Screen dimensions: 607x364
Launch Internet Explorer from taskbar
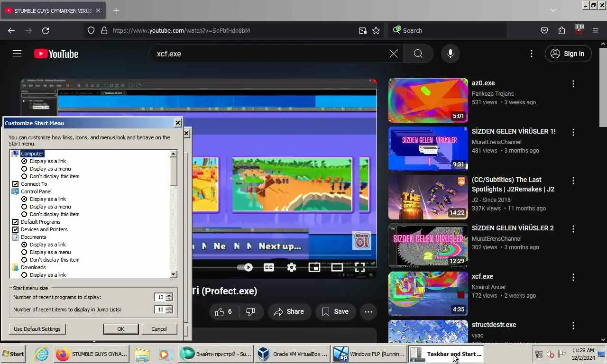point(41,354)
